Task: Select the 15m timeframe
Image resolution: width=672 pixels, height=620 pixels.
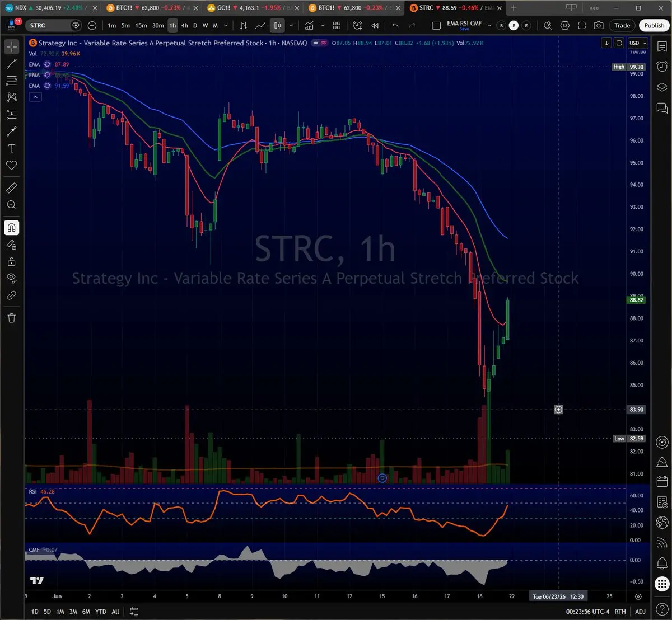Action: pos(141,26)
